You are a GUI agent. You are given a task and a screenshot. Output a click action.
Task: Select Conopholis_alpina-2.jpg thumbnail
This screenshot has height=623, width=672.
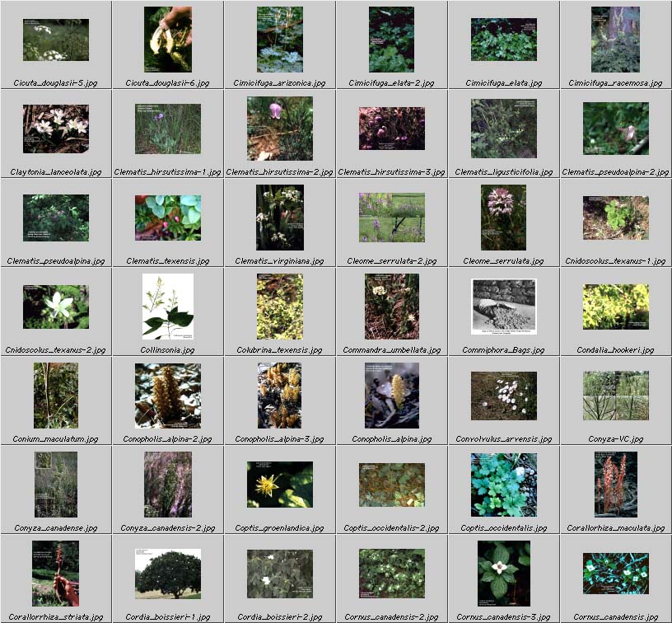click(167, 396)
